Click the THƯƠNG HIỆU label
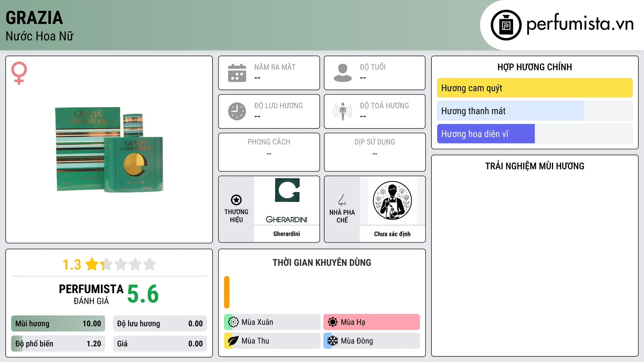The width and height of the screenshot is (644, 362). click(236, 216)
